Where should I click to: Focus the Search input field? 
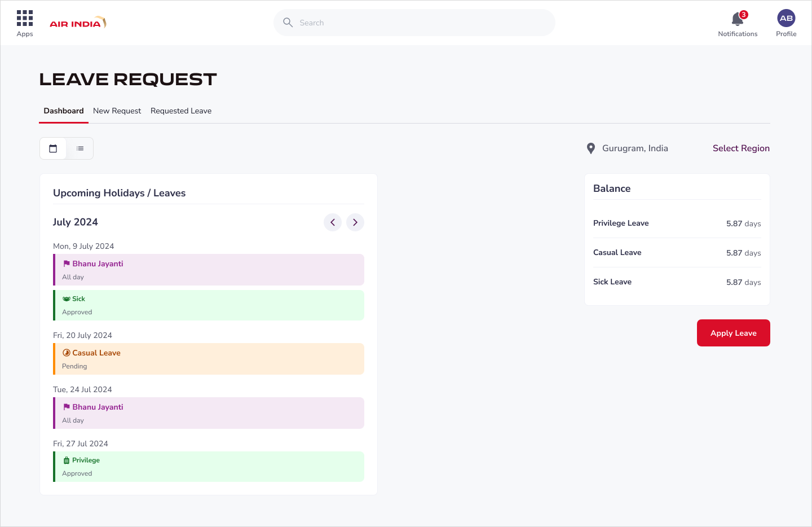(x=414, y=23)
